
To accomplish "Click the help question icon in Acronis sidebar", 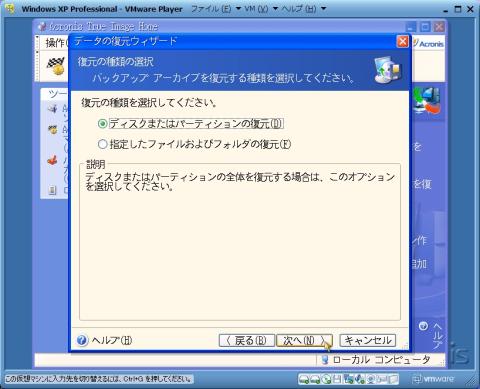I will coord(423,326).
